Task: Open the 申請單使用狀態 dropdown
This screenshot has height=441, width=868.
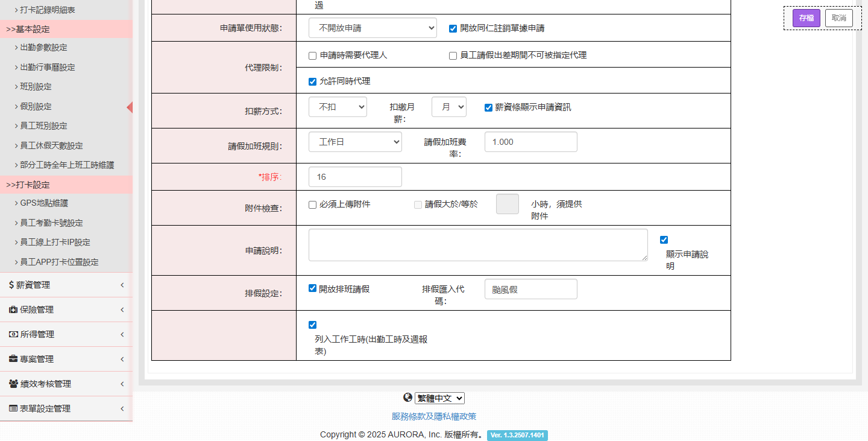Action: 372,28
